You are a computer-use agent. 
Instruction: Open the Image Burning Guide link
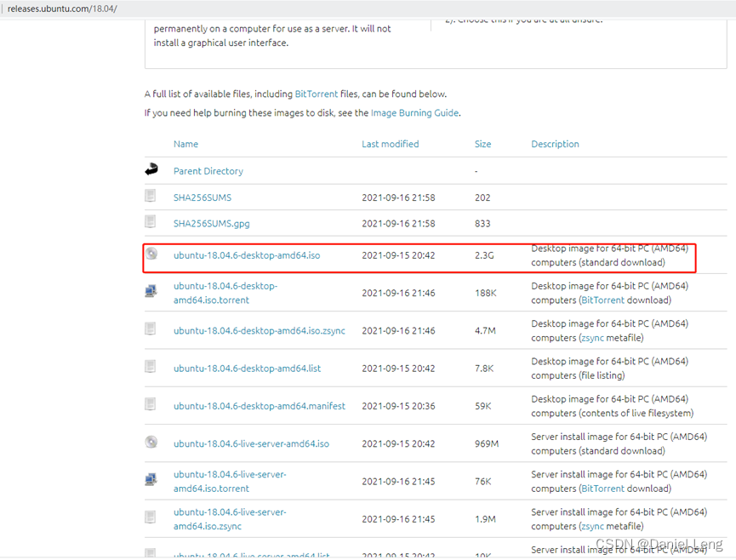[414, 112]
